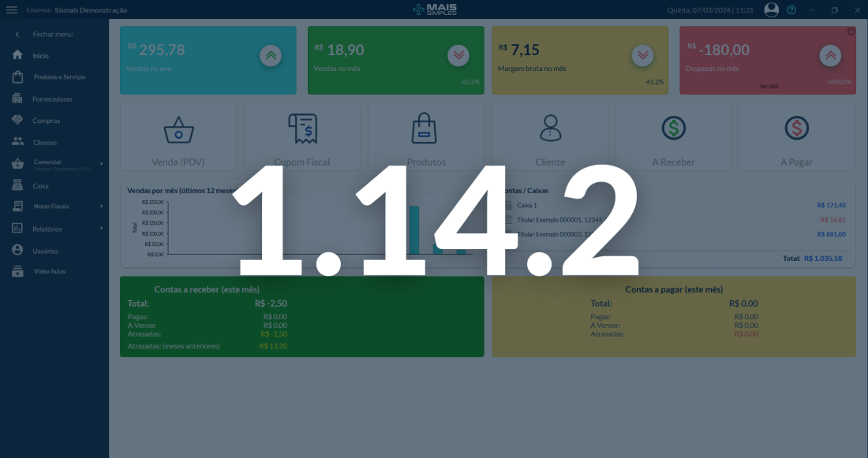Screen dimensions: 868x458
Task: Click the info icon on the Despesas card
Action: pyautogui.click(x=851, y=32)
